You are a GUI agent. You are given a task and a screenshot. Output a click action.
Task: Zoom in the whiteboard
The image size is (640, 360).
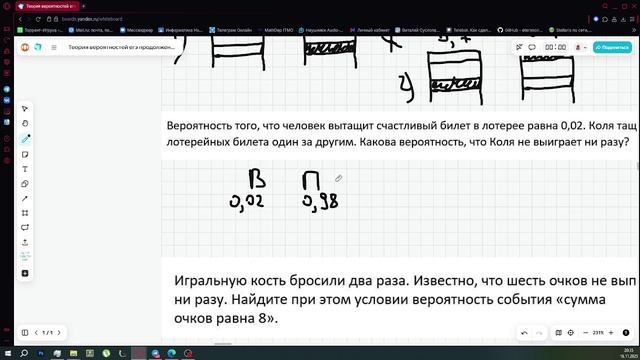611,333
